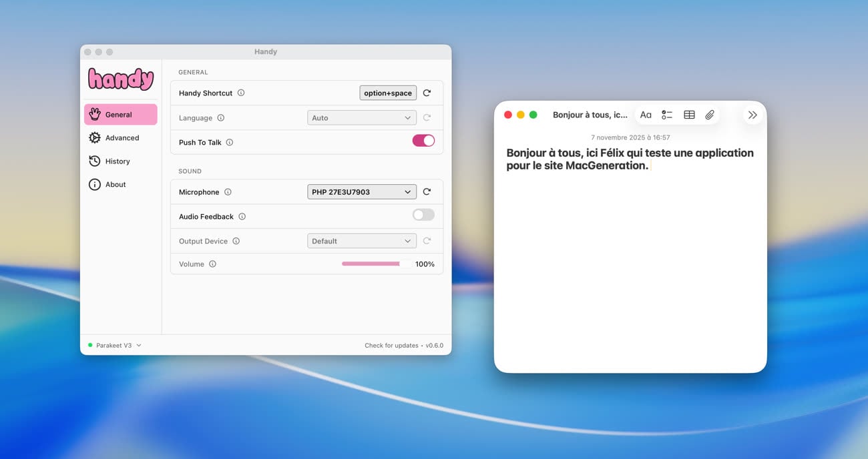Switch to the Advanced settings tab
The height and width of the screenshot is (459, 868).
point(121,138)
